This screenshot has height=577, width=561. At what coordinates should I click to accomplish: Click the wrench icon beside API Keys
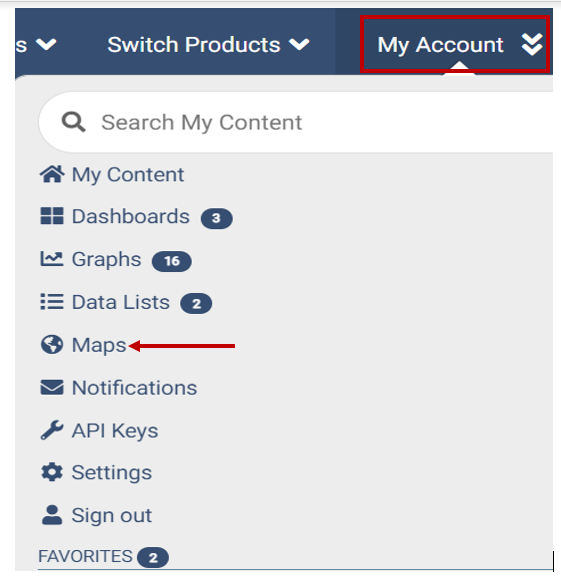tap(52, 430)
